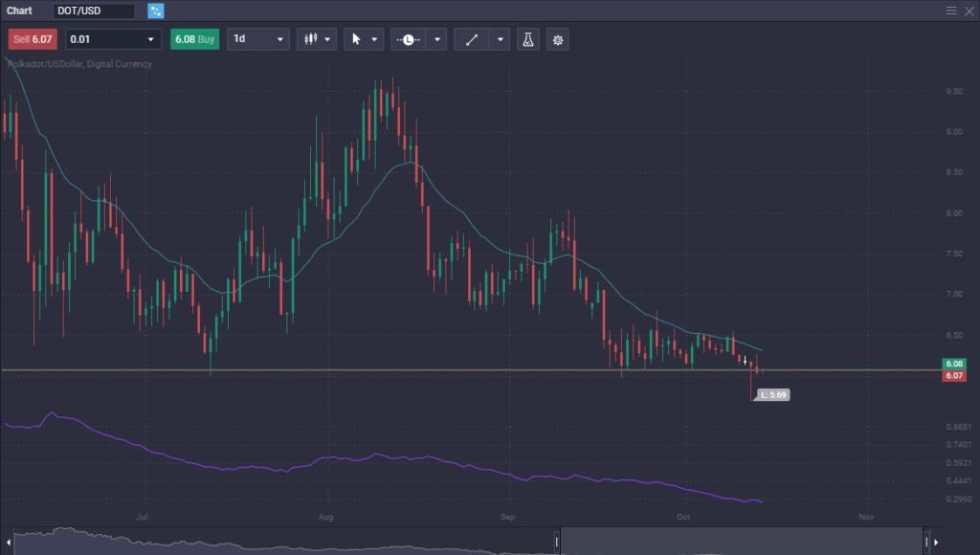
Task: Expand the drawing tools dropdown arrow
Action: click(497, 39)
